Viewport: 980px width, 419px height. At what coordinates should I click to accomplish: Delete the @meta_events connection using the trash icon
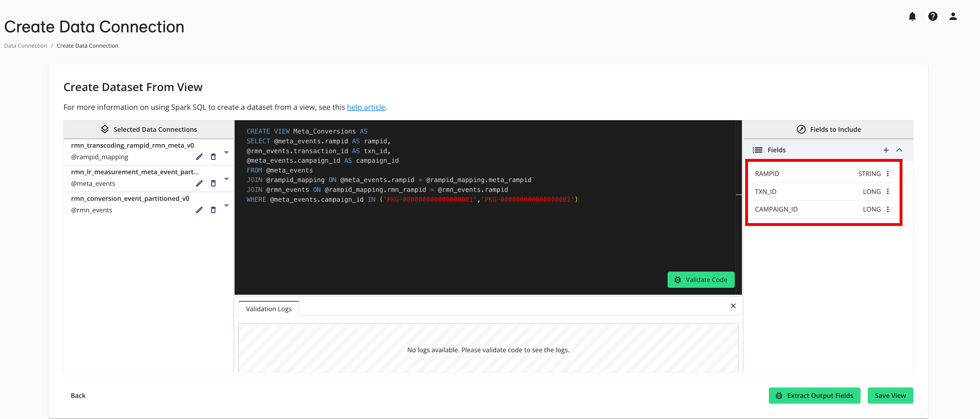(213, 183)
